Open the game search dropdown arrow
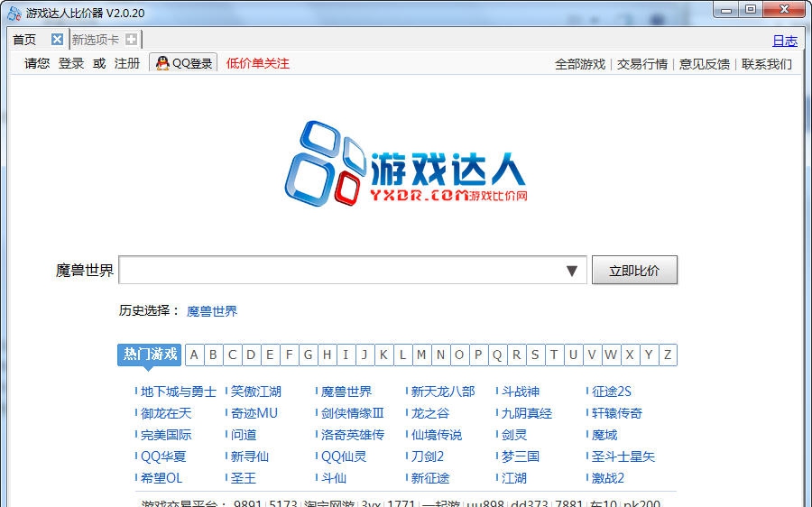The height and width of the screenshot is (507, 812). 572,271
